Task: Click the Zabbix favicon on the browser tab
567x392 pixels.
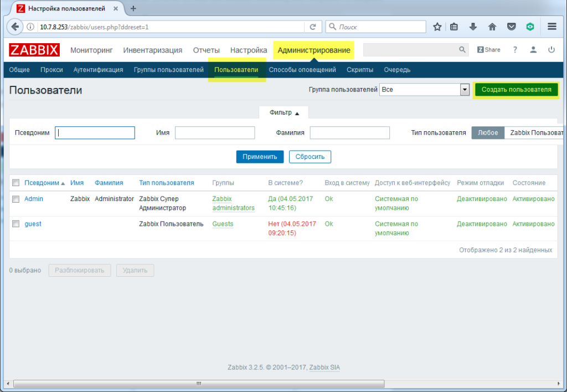Action: coord(21,8)
